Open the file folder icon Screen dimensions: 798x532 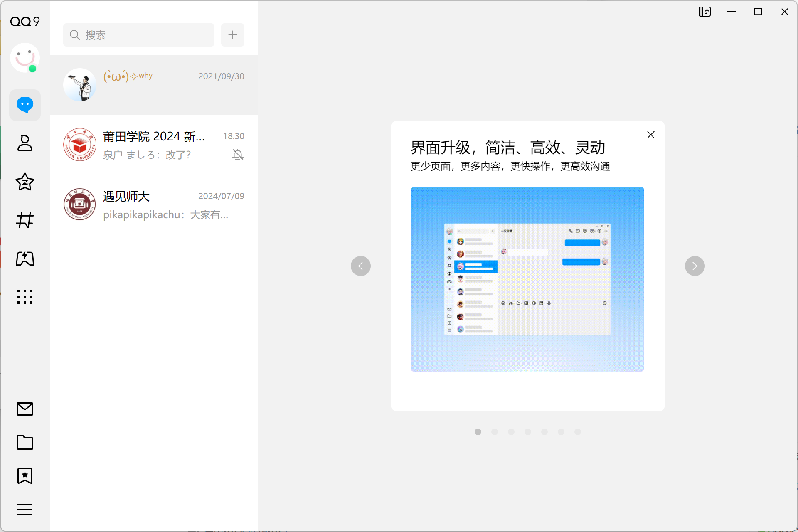pos(25,442)
